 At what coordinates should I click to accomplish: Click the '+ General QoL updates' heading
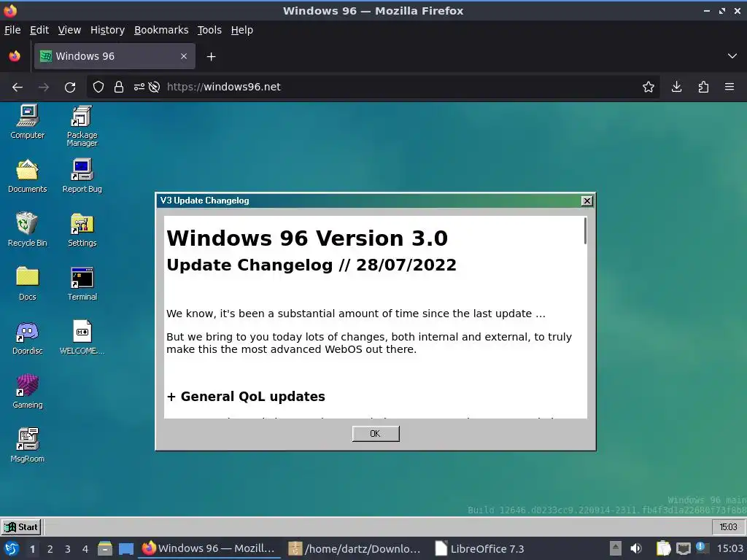(246, 396)
